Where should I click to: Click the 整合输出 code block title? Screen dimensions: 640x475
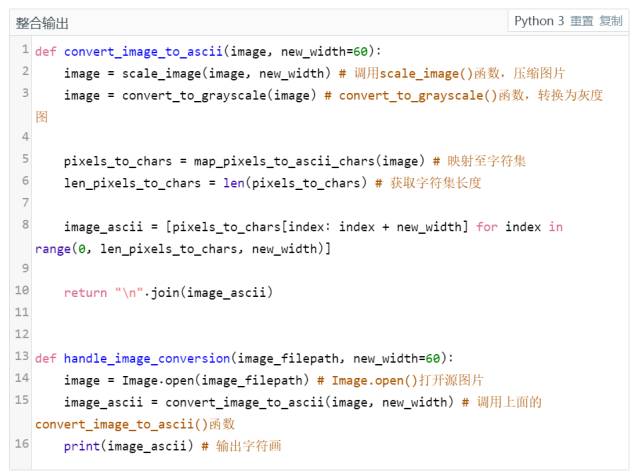pos(43,22)
